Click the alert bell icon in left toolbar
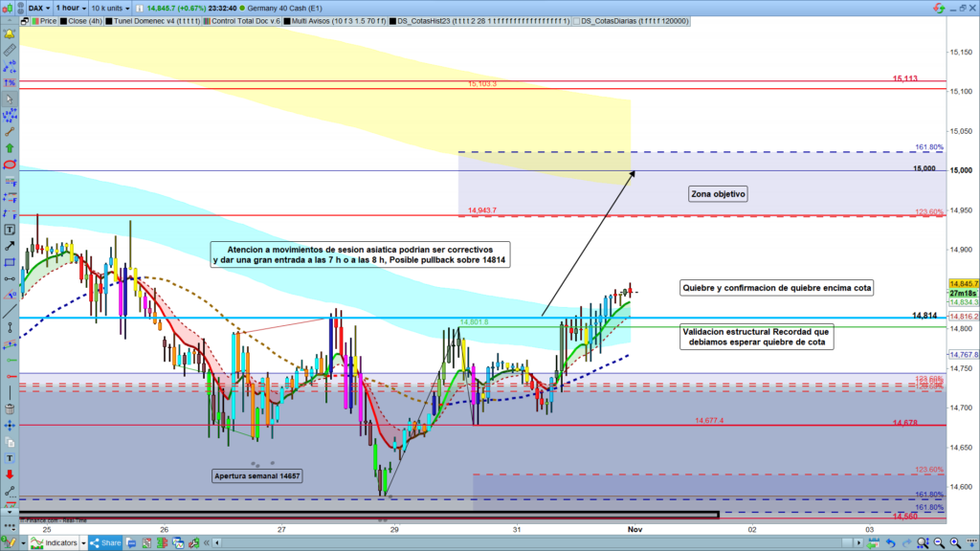The image size is (980, 551). pos(10,33)
